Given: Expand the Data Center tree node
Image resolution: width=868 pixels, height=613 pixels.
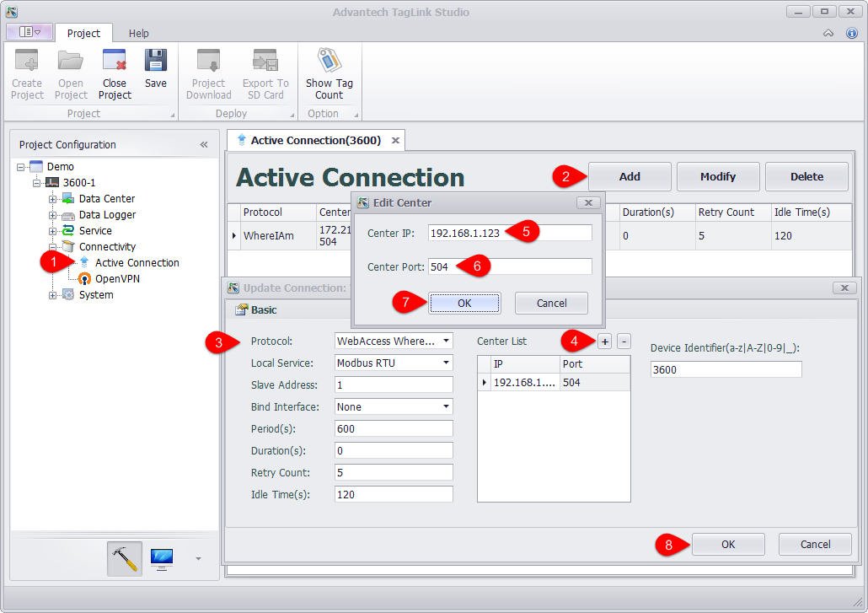Looking at the screenshot, I should [x=53, y=199].
